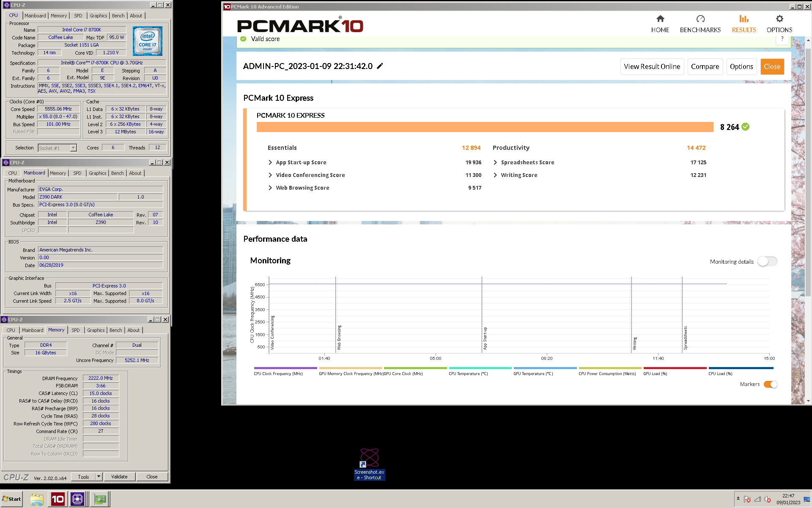Click the Core Speed value 5555.06 MHz

(58, 109)
